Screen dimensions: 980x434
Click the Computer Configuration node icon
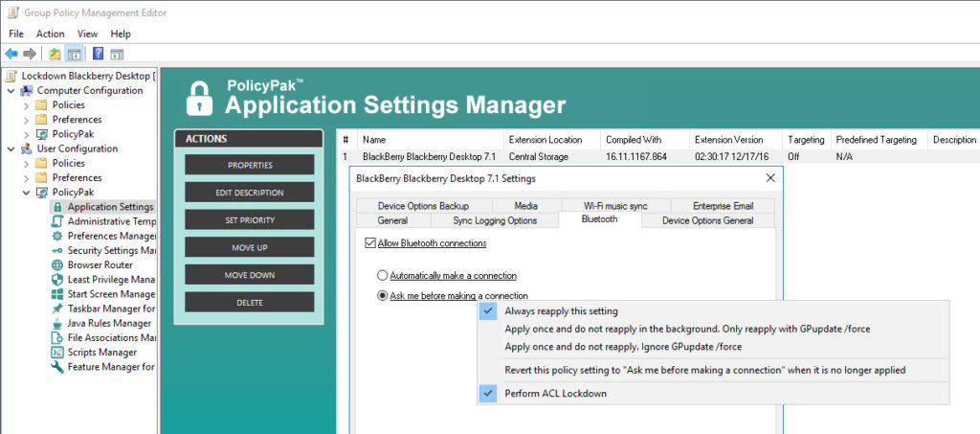click(27, 91)
